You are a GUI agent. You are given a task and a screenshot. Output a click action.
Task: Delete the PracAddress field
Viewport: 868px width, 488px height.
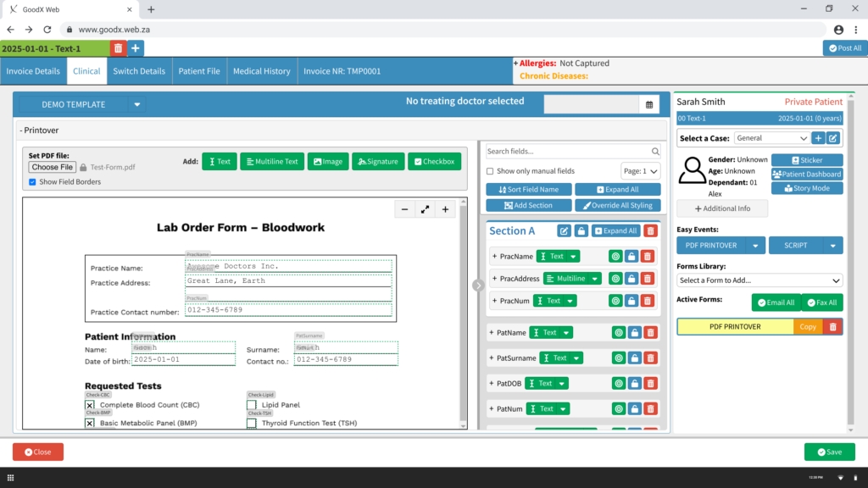647,278
